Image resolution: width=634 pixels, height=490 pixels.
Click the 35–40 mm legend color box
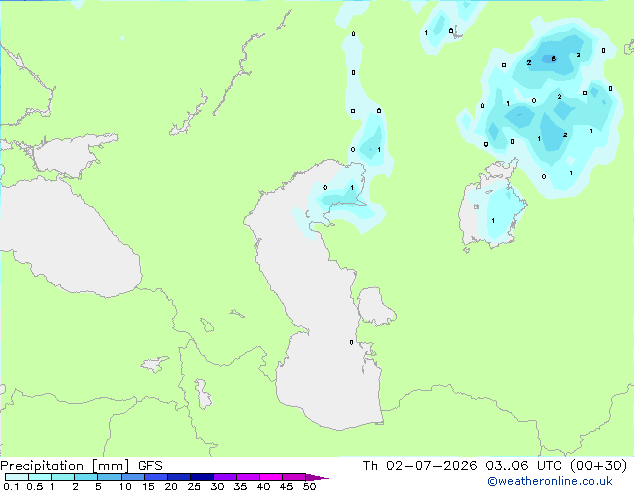[x=248, y=477]
